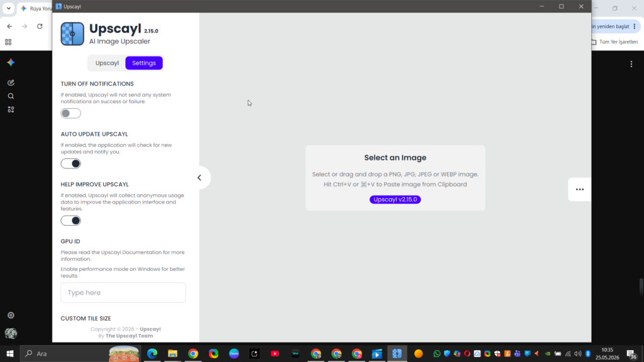Click the GPU ID heading
644x362 pixels.
(70, 241)
